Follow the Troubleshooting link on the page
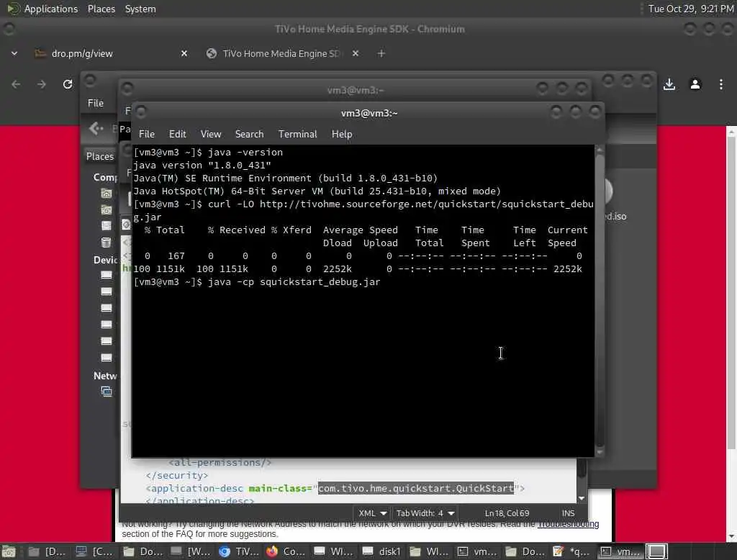The image size is (737, 560). click(568, 524)
